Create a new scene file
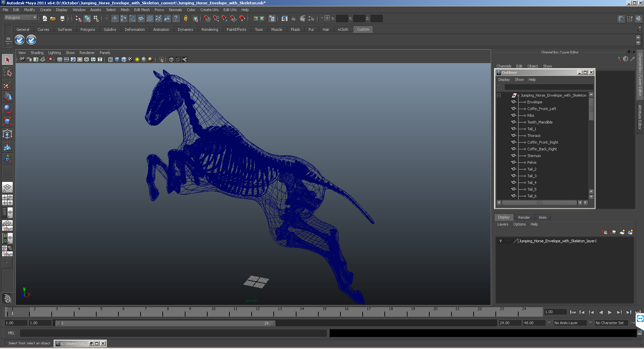This screenshot has width=644, height=349. [x=45, y=18]
